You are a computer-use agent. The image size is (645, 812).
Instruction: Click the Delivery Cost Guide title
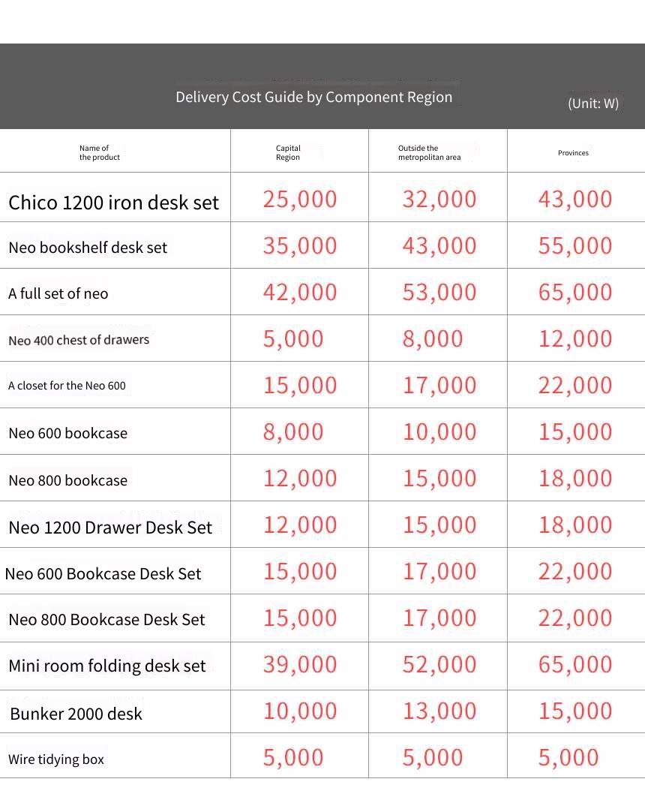click(x=313, y=97)
